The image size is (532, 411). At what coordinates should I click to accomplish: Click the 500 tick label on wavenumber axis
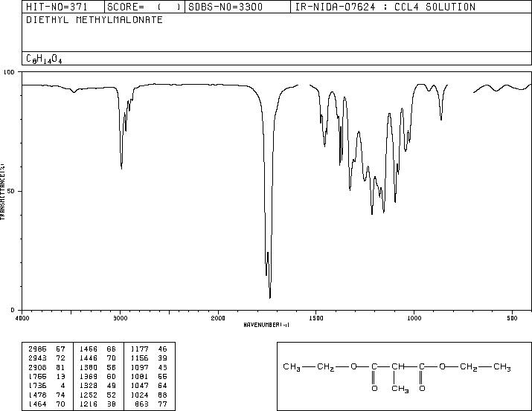pyautogui.click(x=512, y=318)
